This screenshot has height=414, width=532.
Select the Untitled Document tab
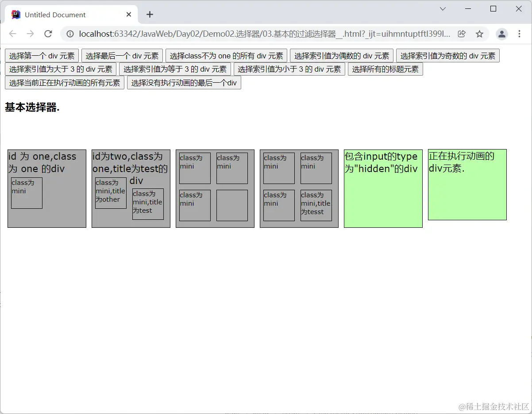72,15
